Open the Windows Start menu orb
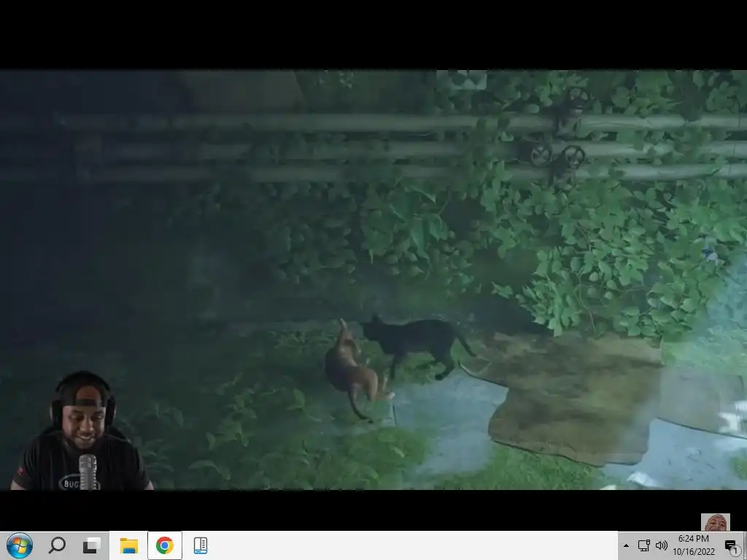Screen dimensions: 747x560 click(20, 545)
